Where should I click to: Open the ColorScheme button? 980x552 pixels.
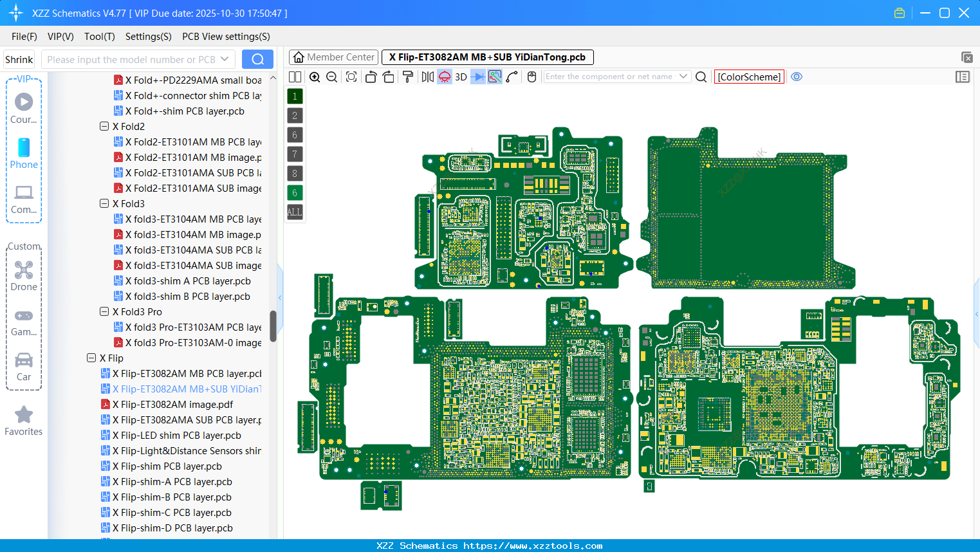click(749, 77)
